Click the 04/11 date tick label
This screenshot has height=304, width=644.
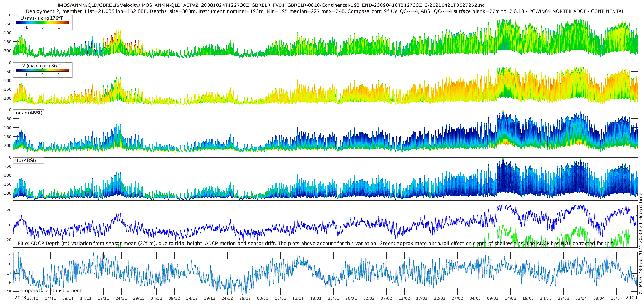pyautogui.click(x=50, y=298)
